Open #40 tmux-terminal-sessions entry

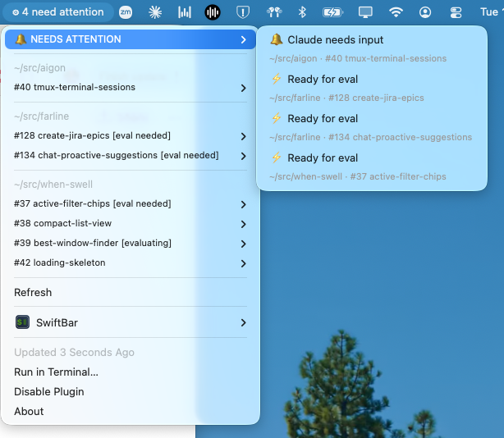(x=131, y=87)
